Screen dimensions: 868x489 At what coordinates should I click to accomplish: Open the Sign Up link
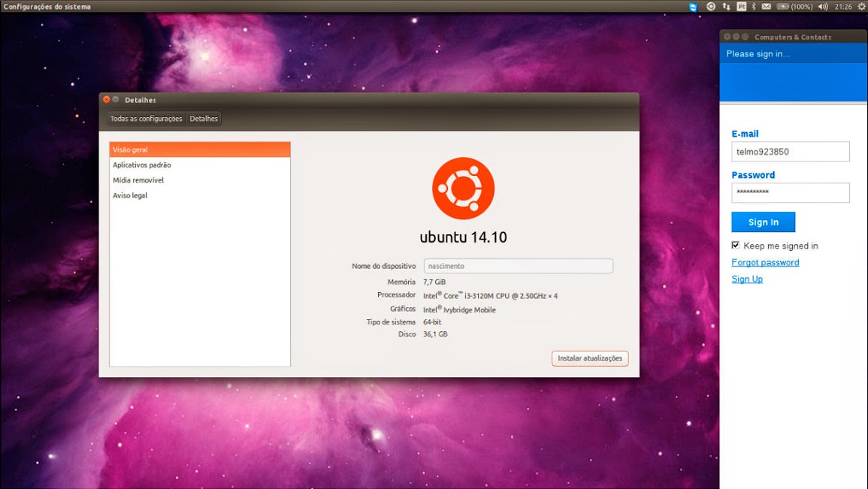coord(747,279)
